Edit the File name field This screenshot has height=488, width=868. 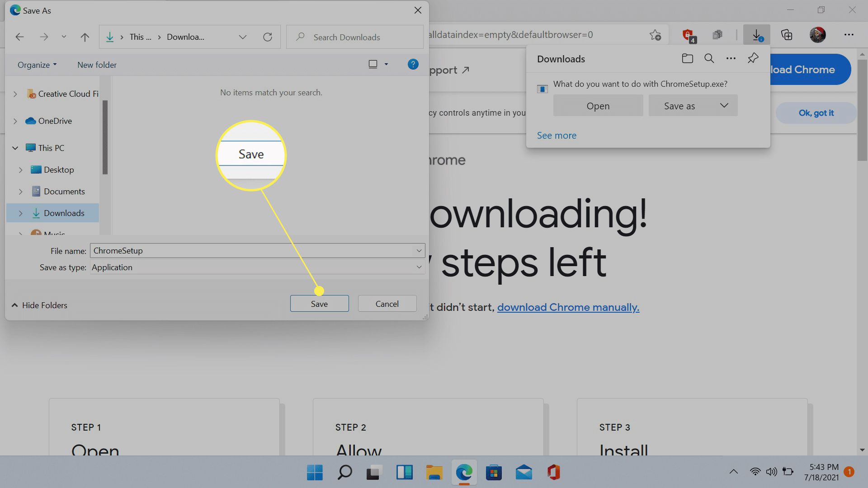pyautogui.click(x=252, y=251)
